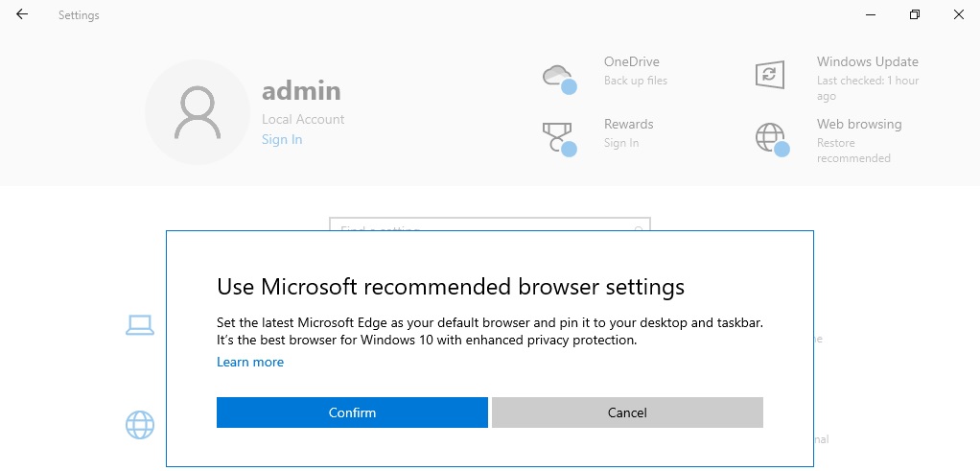Viewport: 980px width, 471px height.
Task: Click the OneDrive cloud icon
Action: 558,76
